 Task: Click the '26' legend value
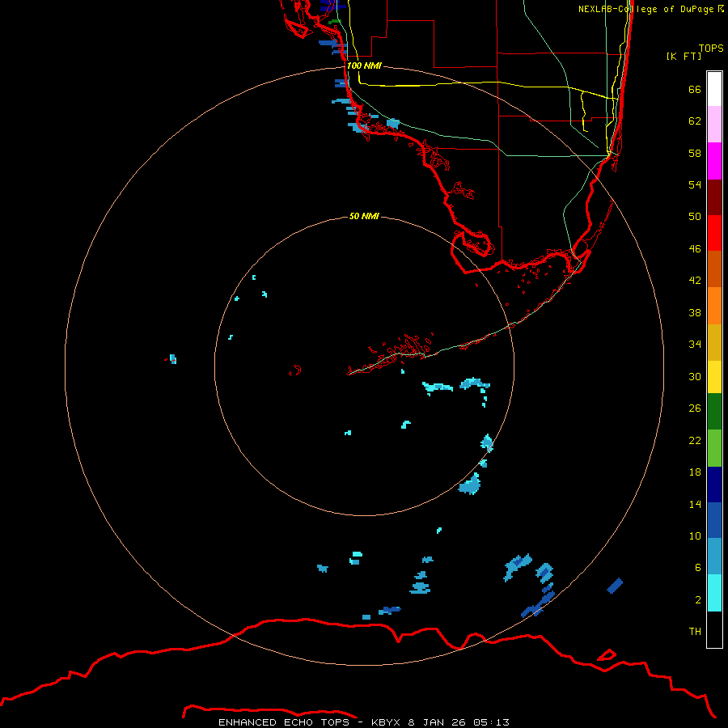pyautogui.click(x=695, y=408)
